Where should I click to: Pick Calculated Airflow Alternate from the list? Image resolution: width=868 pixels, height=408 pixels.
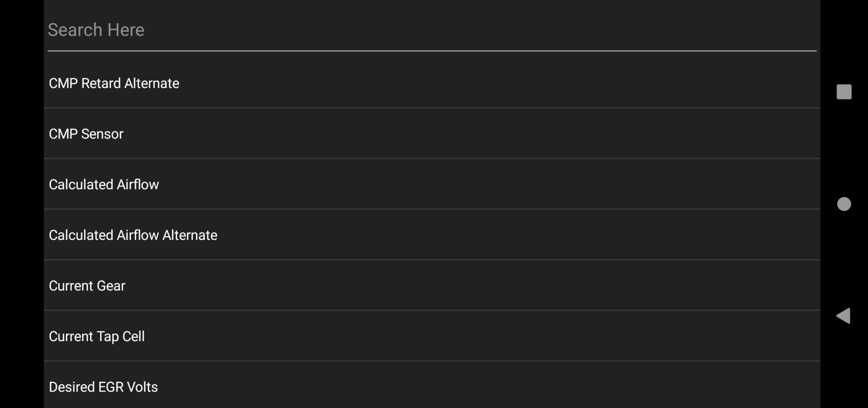133,235
